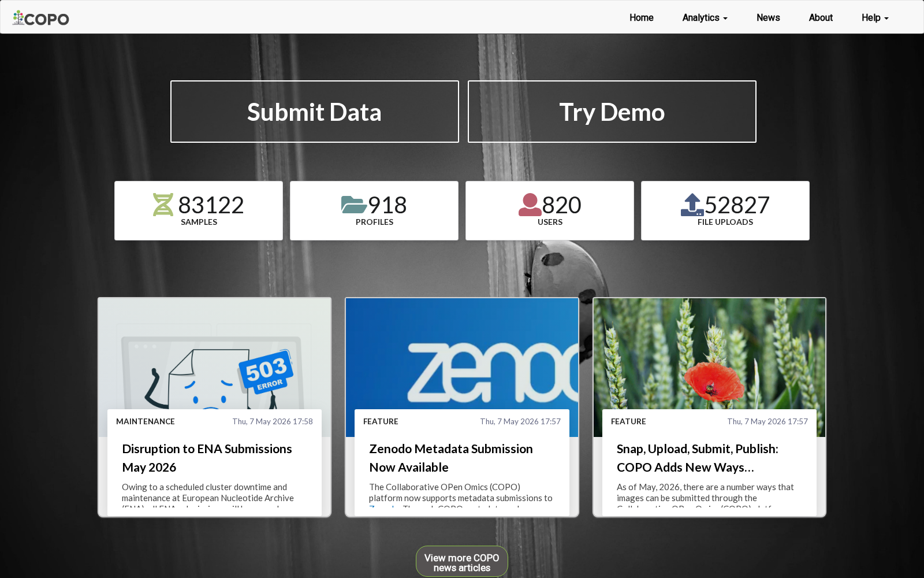Expand the Analytics dropdown menu
Screen dimensions: 924x578
[x=705, y=17]
